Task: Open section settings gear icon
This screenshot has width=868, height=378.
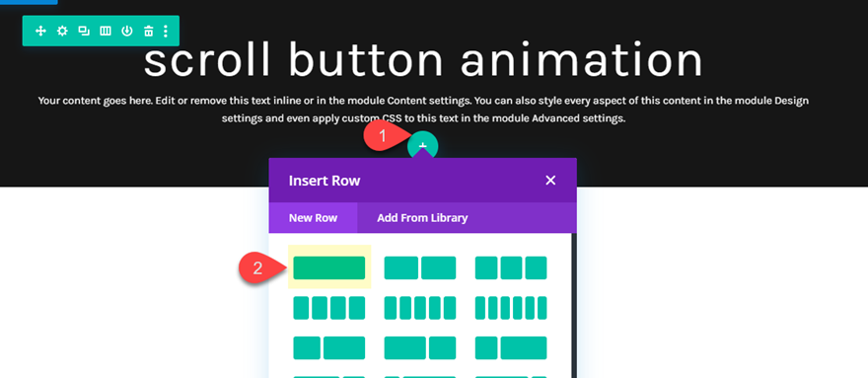Action: 62,31
